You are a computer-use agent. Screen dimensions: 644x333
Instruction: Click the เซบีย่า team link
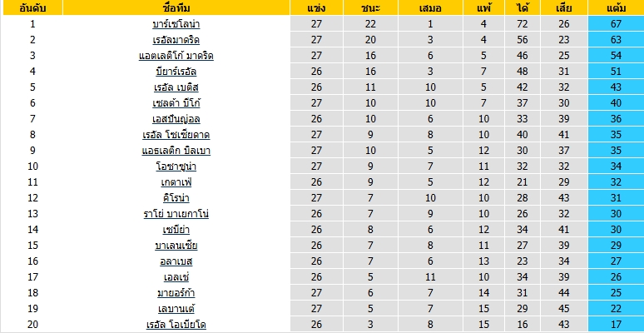176,230
